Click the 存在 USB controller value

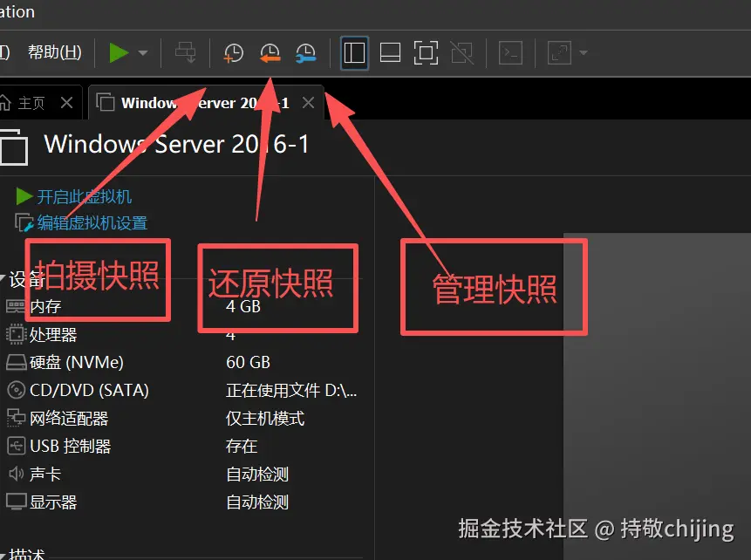[242, 446]
